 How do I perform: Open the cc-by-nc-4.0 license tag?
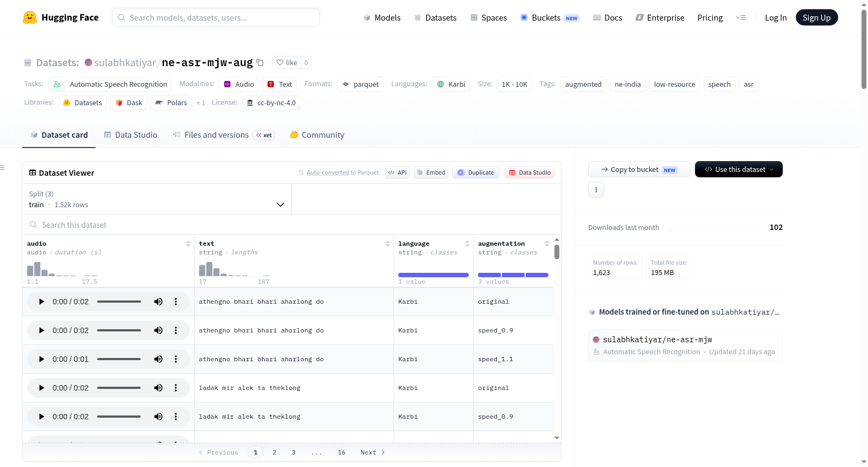(x=271, y=103)
